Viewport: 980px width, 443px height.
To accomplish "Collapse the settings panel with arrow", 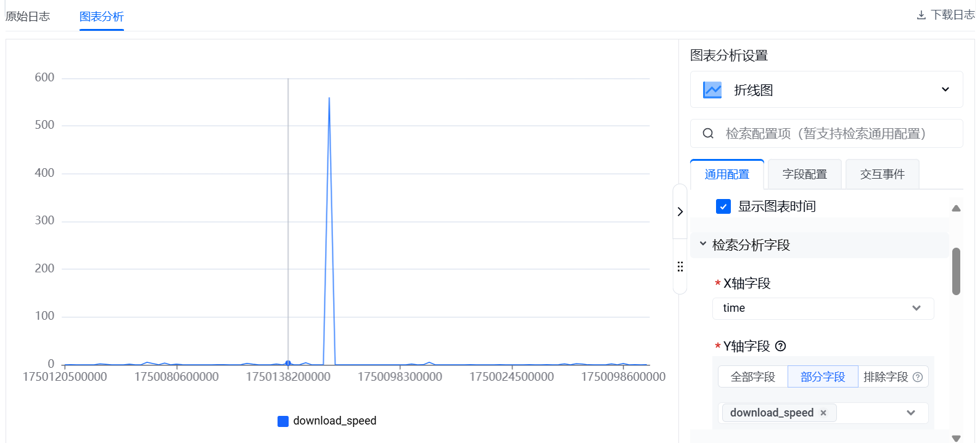I will click(x=680, y=212).
